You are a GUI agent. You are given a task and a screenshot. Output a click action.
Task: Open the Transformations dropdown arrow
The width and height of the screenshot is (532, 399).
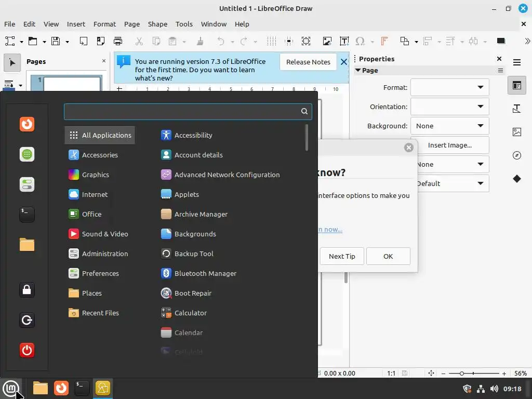tap(416, 42)
